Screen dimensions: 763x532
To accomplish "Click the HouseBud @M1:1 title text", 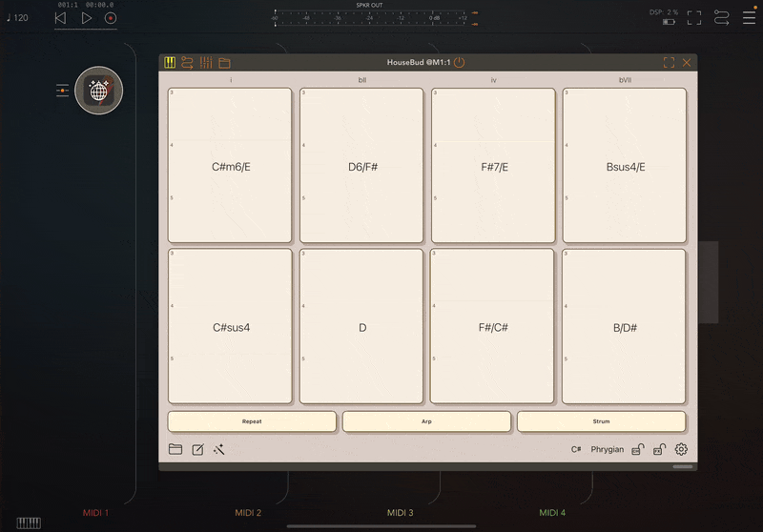I will pyautogui.click(x=419, y=62).
